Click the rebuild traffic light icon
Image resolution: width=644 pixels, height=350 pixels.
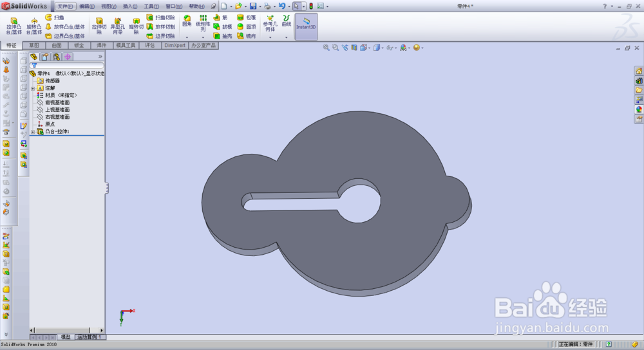coord(311,6)
